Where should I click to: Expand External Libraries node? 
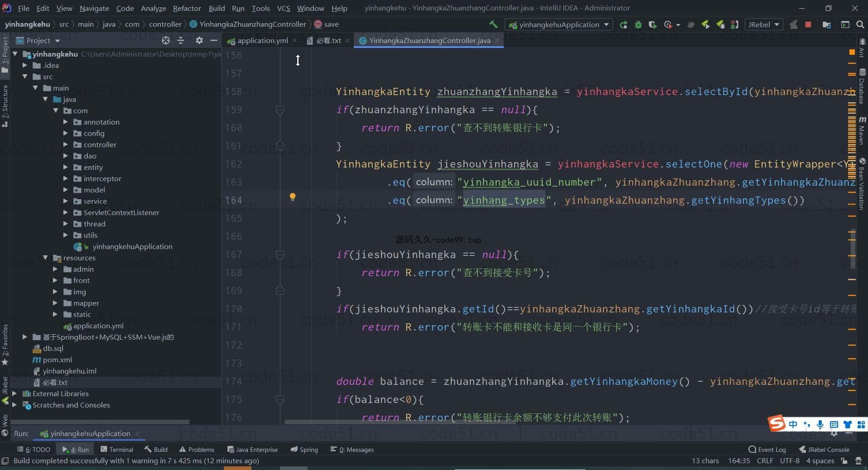coord(15,393)
